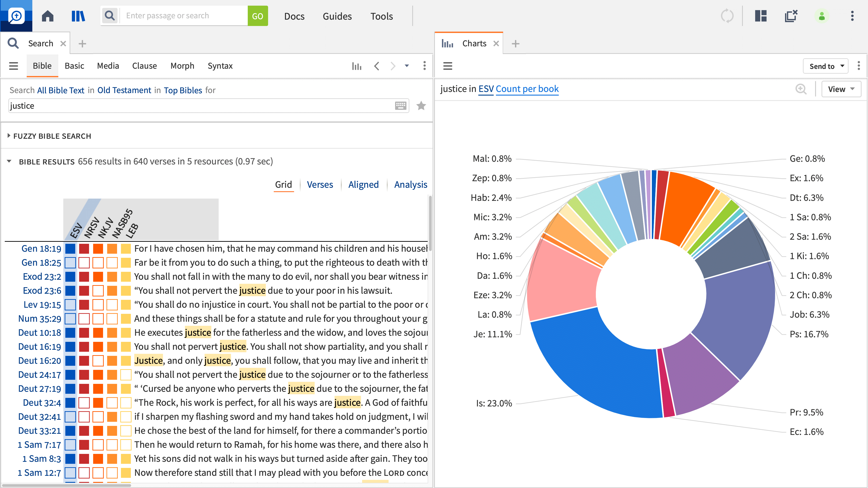Switch to Aligned results view

pos(363,185)
